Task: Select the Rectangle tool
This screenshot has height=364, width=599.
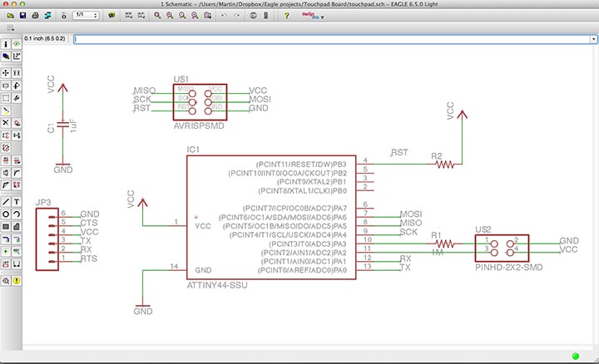Action: point(6,227)
